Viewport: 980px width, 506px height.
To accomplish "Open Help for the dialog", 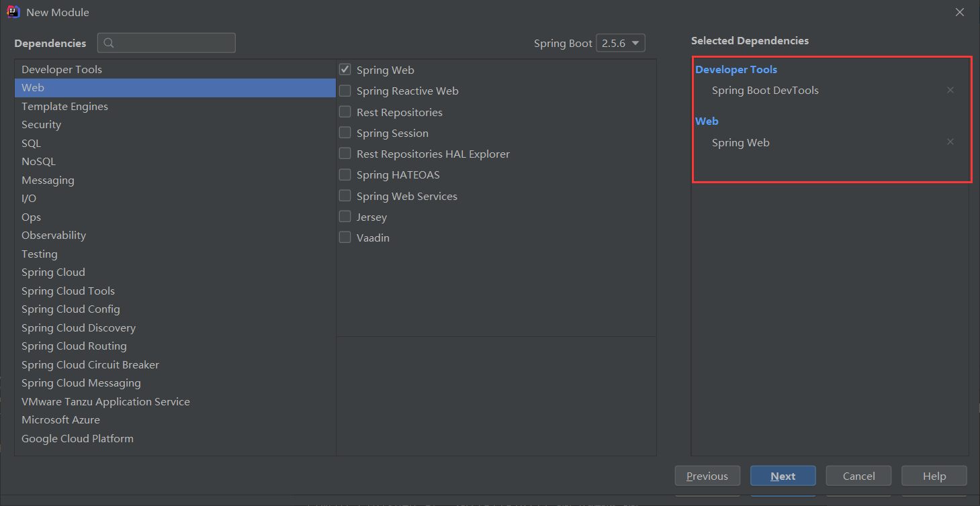I will click(934, 476).
